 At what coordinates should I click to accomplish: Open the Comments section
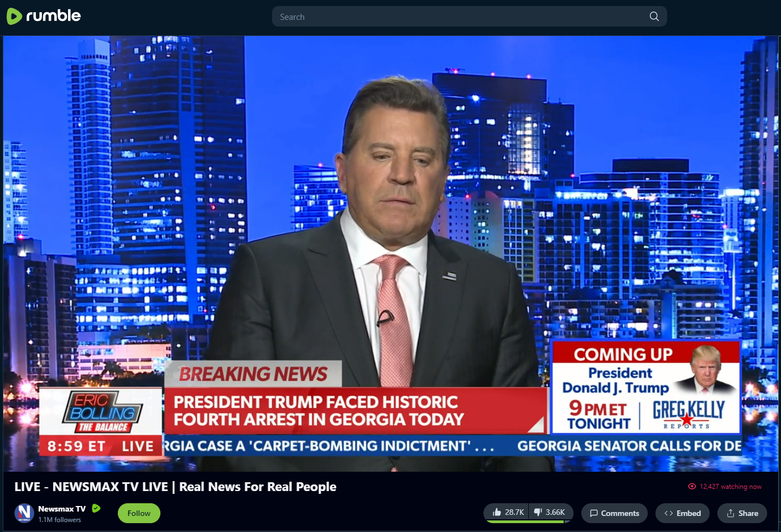(x=615, y=513)
